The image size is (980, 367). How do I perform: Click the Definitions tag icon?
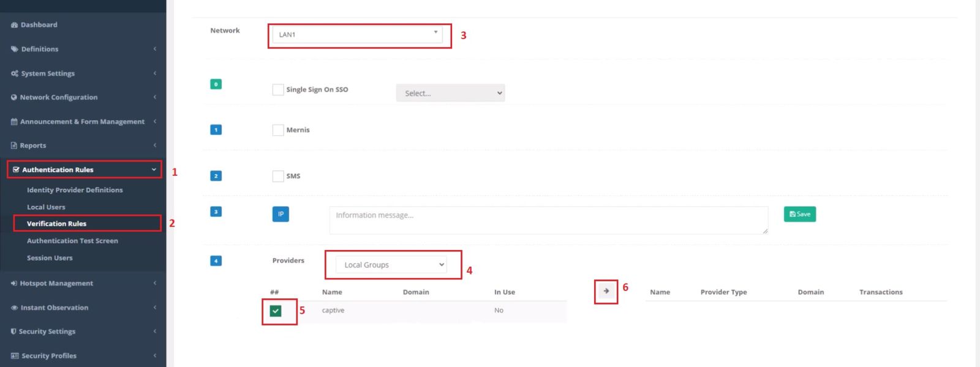(x=14, y=49)
